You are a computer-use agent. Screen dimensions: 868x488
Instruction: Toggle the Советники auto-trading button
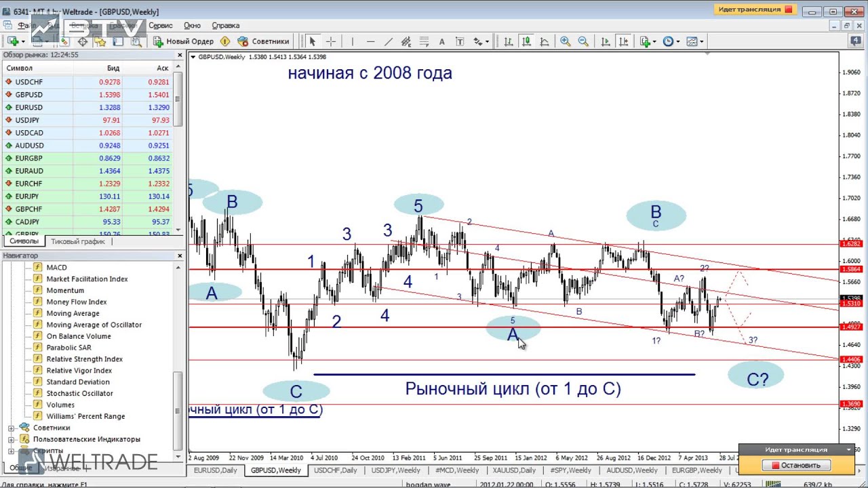[x=264, y=41]
